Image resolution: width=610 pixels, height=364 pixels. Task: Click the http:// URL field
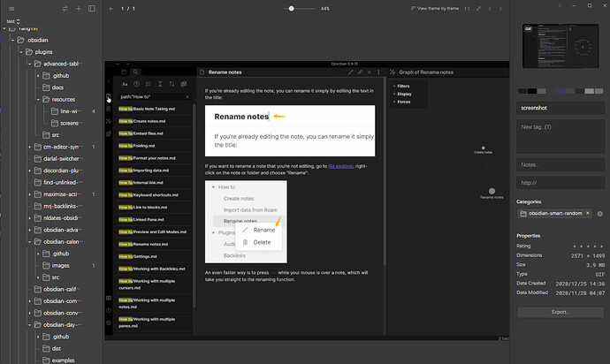(x=560, y=183)
